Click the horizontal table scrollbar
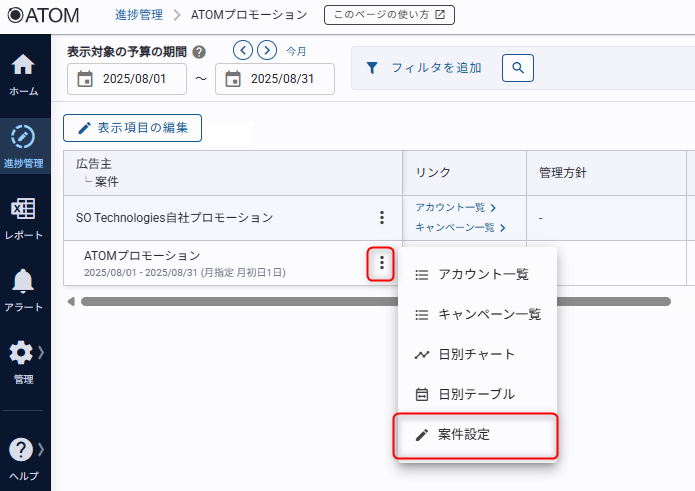Image resolution: width=695 pixels, height=491 pixels. [230, 300]
